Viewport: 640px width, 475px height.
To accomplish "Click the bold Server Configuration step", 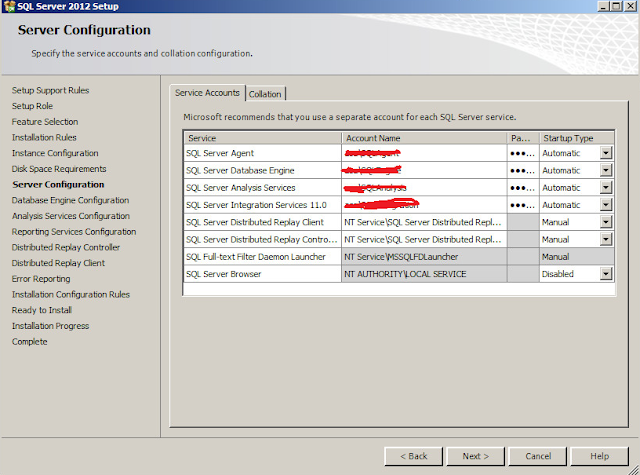I will pyautogui.click(x=58, y=184).
